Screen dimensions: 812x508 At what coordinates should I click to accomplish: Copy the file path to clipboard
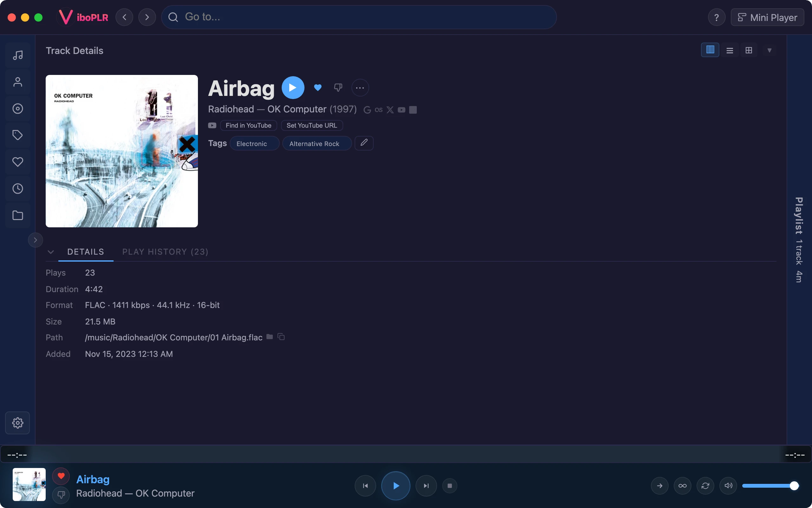point(281,337)
